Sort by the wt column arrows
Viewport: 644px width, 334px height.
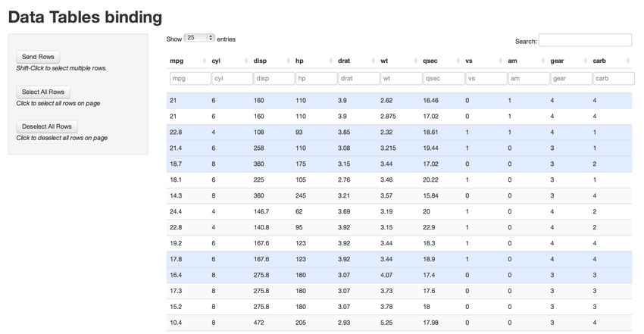coord(416,61)
